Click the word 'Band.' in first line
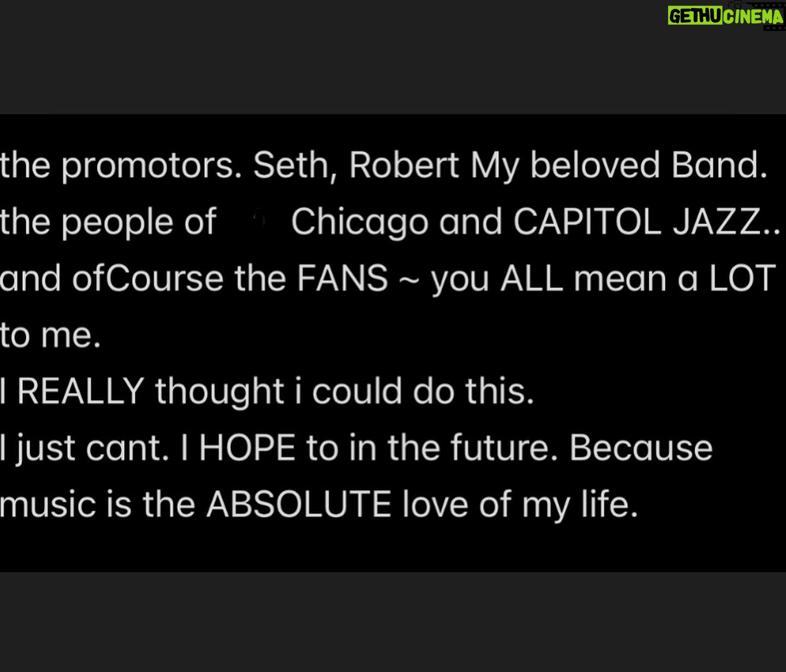786x672 pixels. [716, 165]
